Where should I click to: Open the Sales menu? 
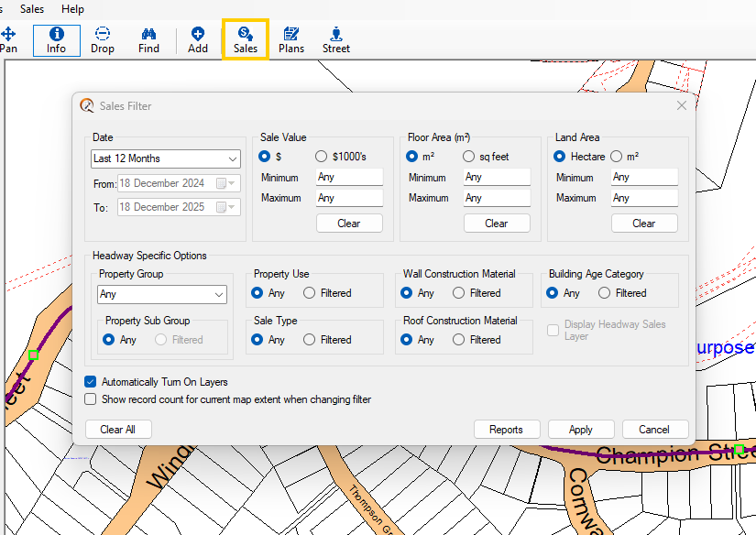tap(32, 9)
